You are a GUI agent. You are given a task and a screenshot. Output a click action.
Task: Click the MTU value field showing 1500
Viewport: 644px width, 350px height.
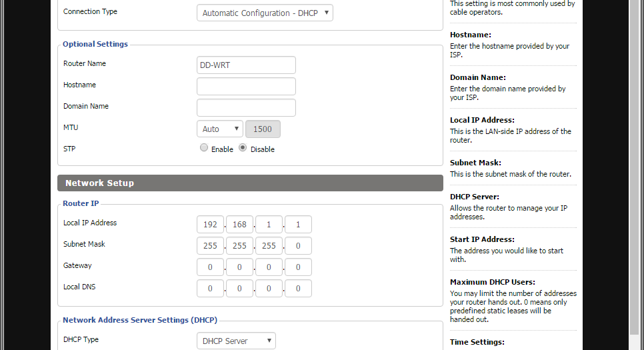263,129
